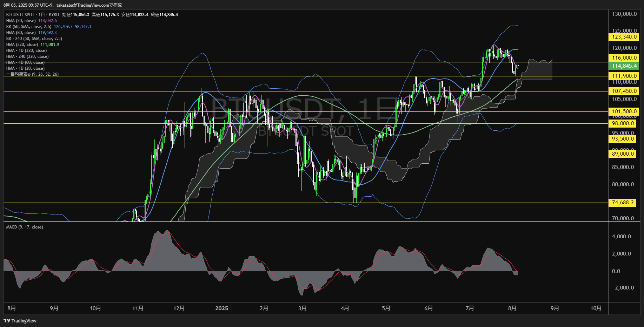Click the HMA (320, close) 111,081.9 legend
644x327 pixels.
(x=33, y=45)
